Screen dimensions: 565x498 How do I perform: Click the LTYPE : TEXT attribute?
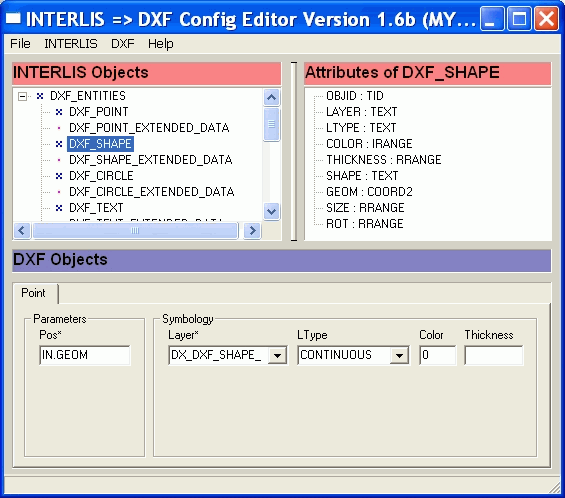(361, 128)
